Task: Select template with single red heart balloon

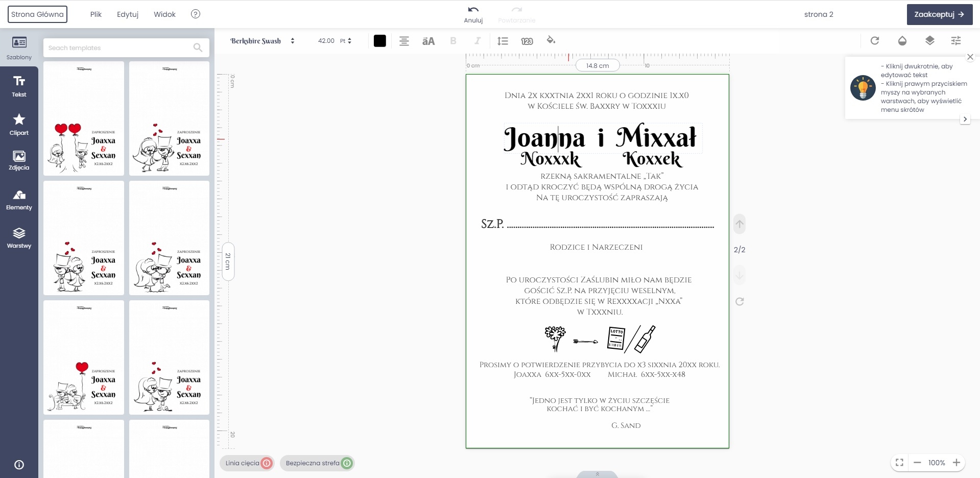Action: (84, 357)
